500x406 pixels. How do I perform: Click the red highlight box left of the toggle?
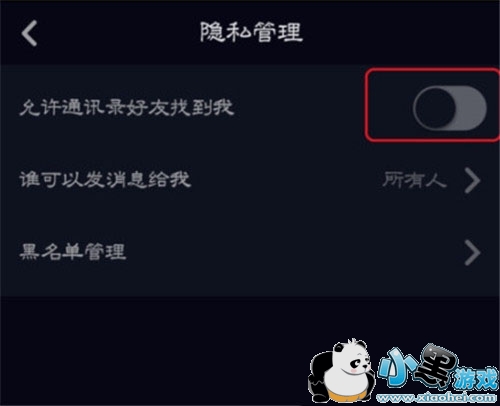[x=389, y=106]
